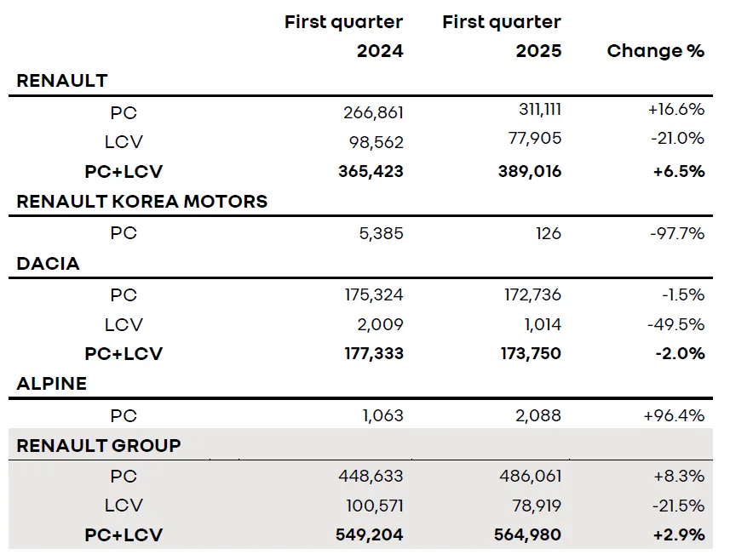Select Renault Group LCV 2025 value 78,919

click(x=537, y=506)
